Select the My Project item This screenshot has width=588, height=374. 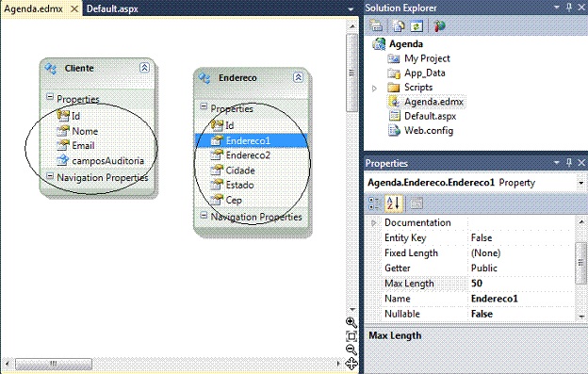(x=427, y=58)
